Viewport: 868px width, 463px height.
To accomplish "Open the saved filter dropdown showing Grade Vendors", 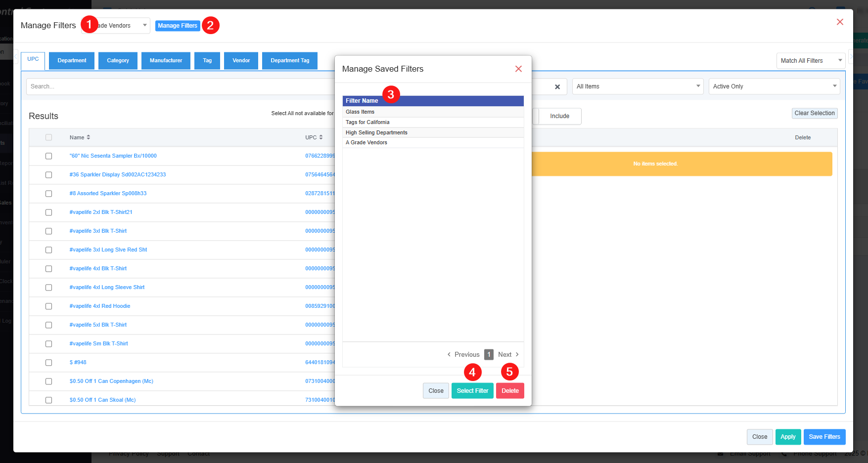I will click(116, 26).
